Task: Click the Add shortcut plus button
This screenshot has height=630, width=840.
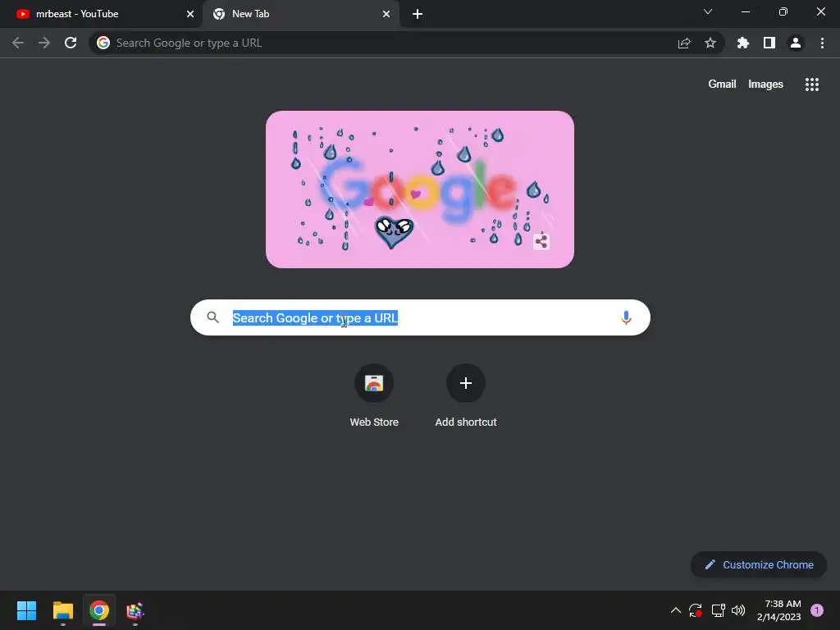Action: pyautogui.click(x=466, y=383)
